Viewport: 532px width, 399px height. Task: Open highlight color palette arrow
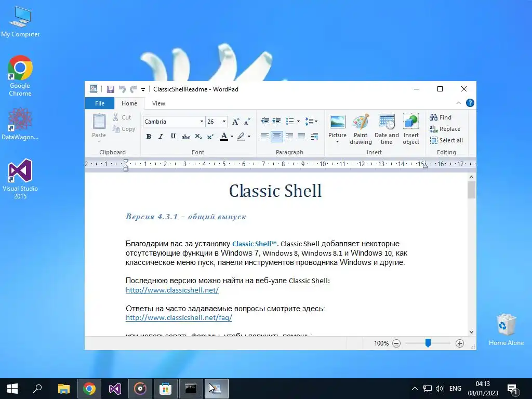pyautogui.click(x=249, y=137)
